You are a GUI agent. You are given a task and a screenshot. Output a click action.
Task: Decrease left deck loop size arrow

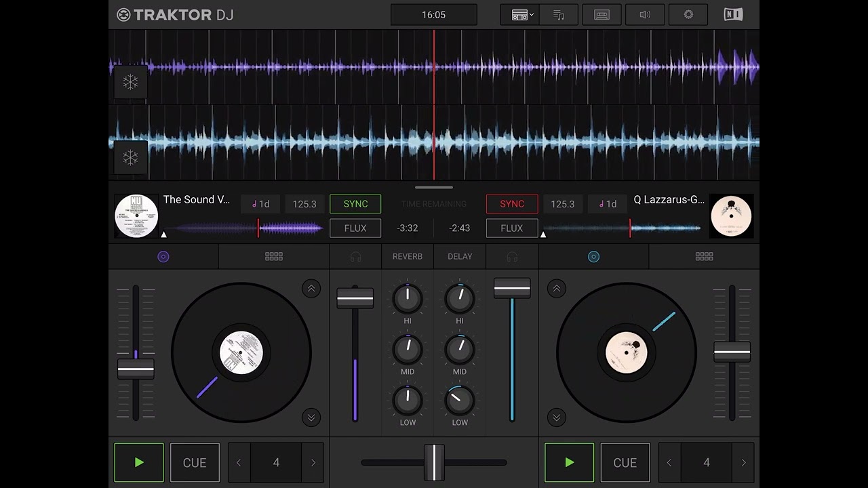pyautogui.click(x=239, y=463)
